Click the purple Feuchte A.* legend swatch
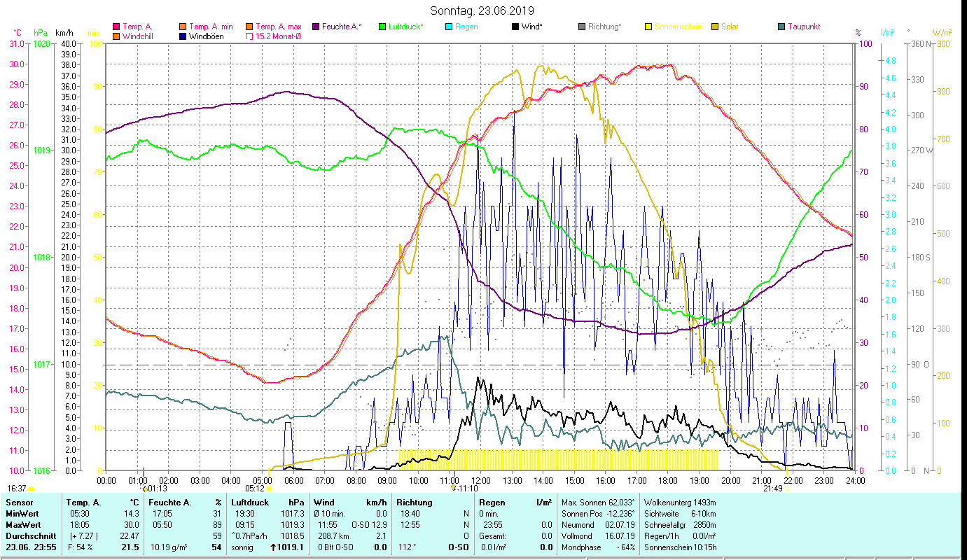The width and height of the screenshot is (967, 560). 316,27
